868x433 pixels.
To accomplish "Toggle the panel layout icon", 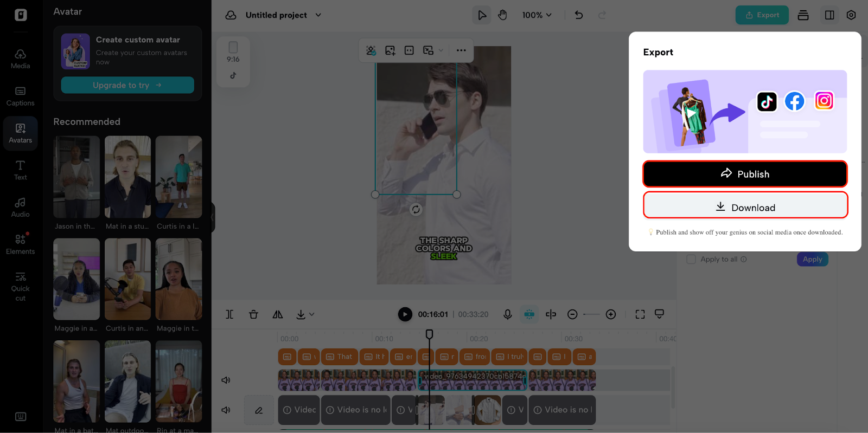I will [829, 15].
